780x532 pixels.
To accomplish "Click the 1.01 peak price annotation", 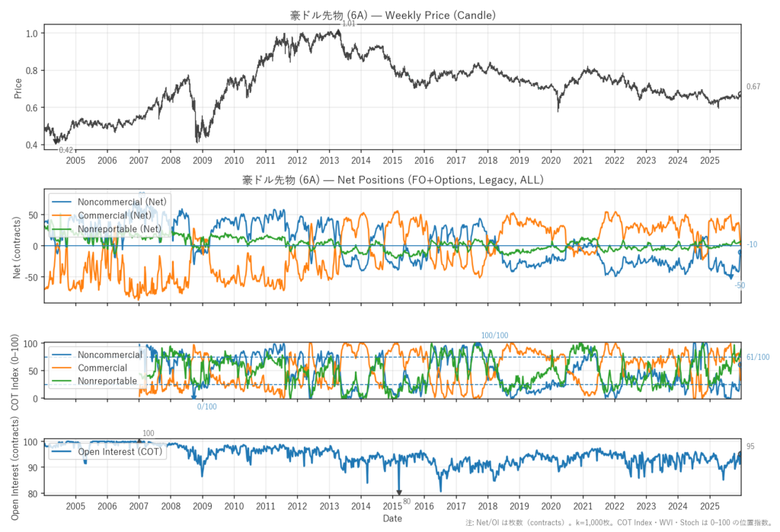I will pos(348,24).
